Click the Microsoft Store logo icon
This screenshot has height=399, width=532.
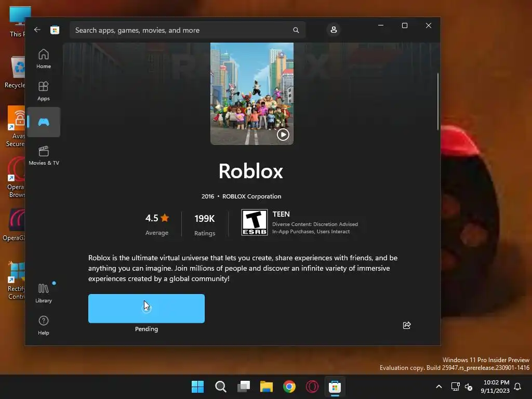tap(55, 30)
